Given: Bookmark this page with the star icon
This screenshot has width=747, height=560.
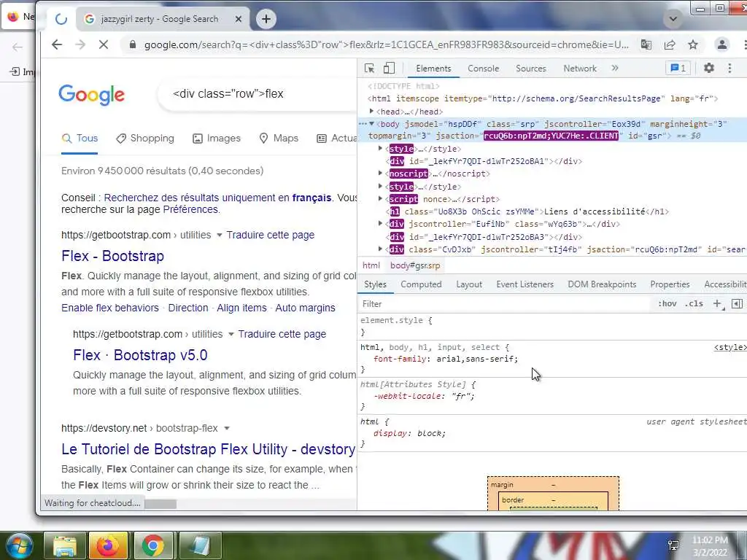Looking at the screenshot, I should pos(693,44).
